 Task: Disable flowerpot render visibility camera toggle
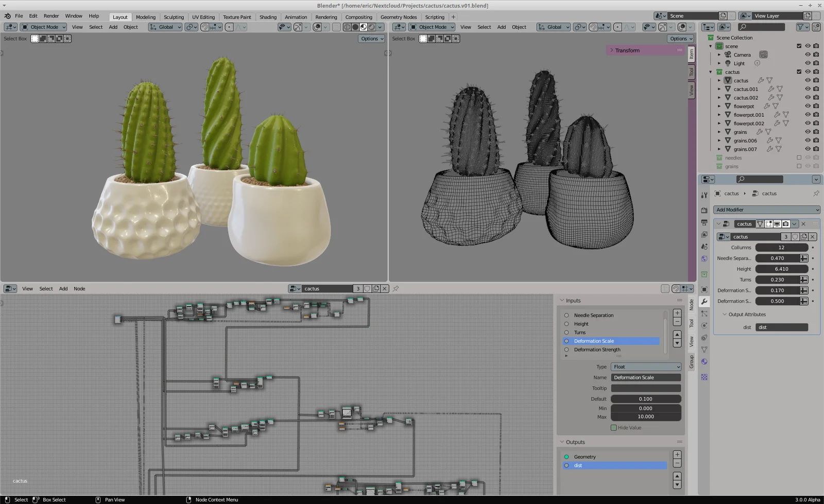(x=816, y=106)
